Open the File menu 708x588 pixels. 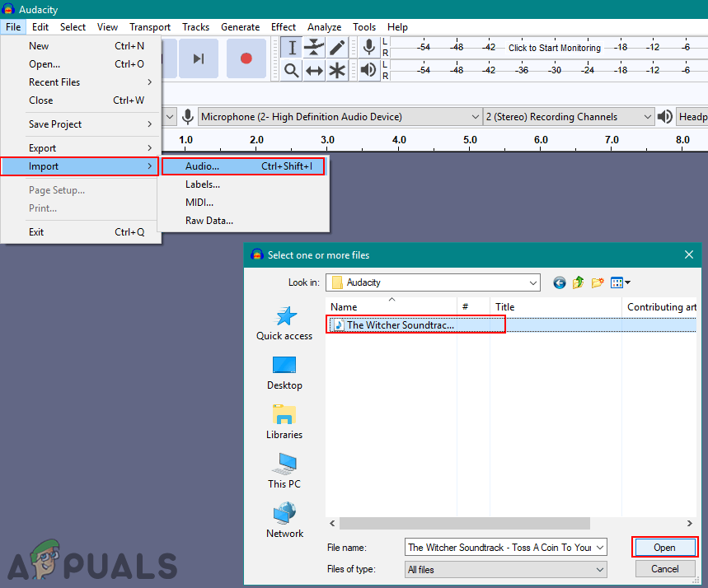pos(13,27)
